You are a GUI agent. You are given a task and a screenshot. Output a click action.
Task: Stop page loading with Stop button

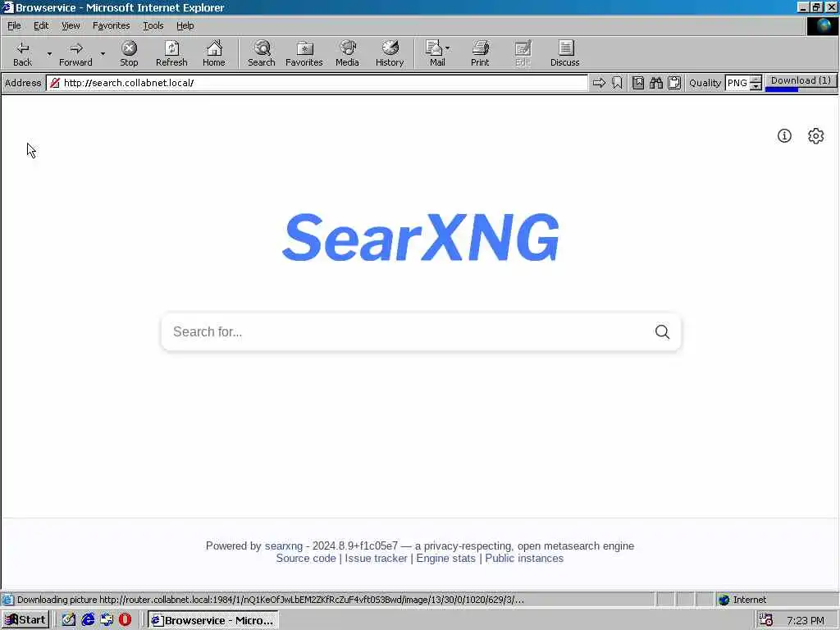click(129, 53)
